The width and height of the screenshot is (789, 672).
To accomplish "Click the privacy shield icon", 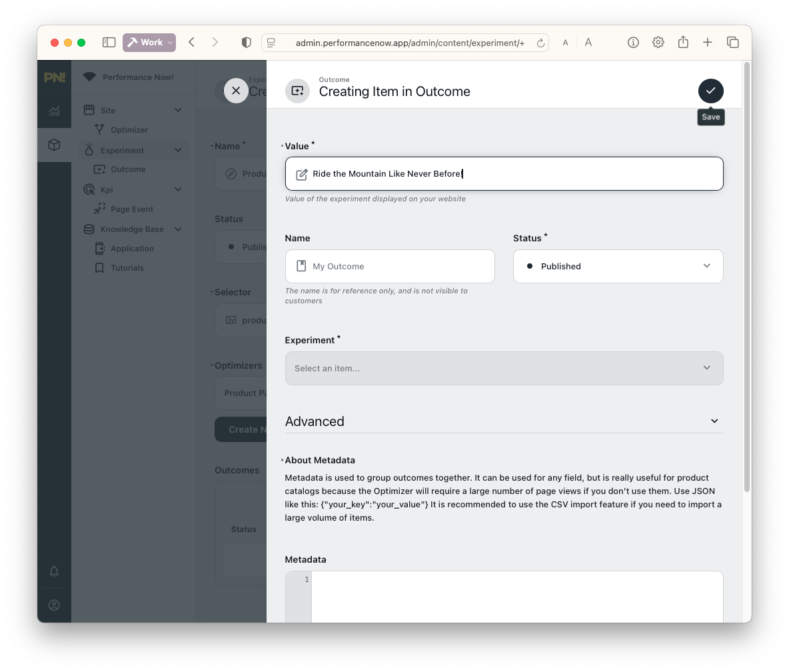I will point(247,43).
